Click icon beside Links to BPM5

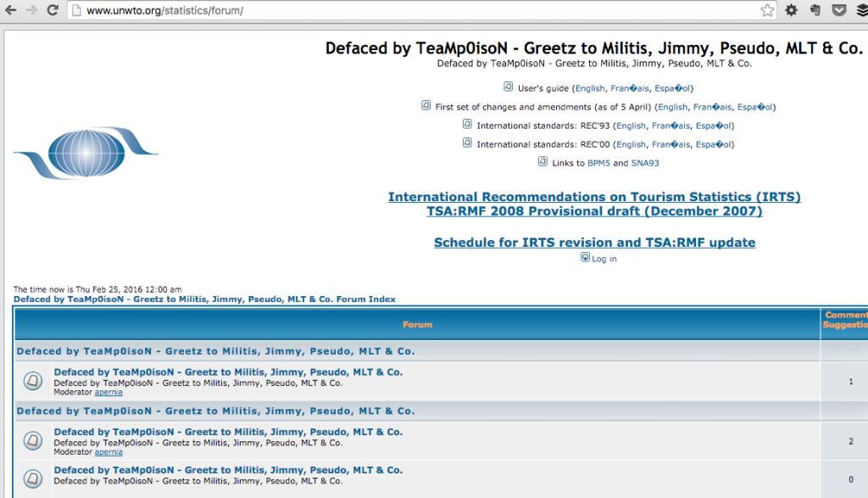[x=542, y=161]
